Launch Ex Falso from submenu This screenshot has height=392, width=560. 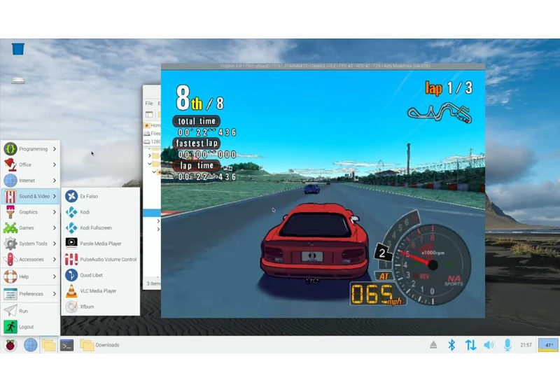100,196
